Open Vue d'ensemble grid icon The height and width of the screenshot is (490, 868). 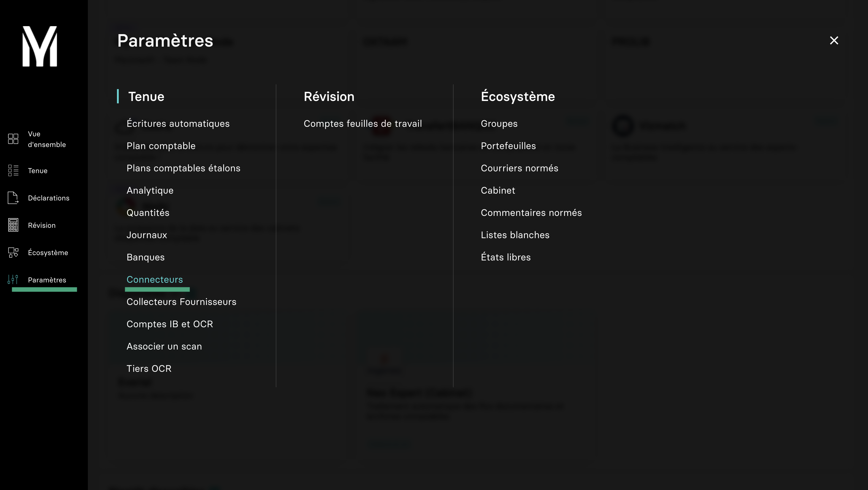[x=13, y=139]
